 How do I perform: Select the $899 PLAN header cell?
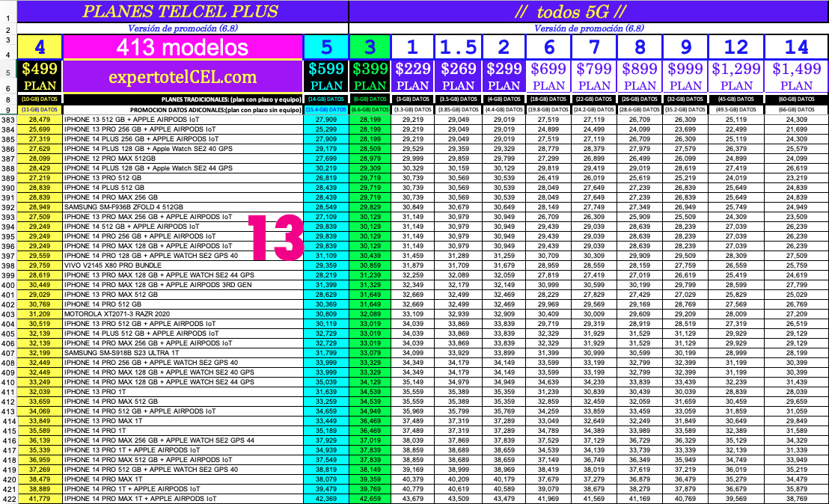click(x=640, y=77)
